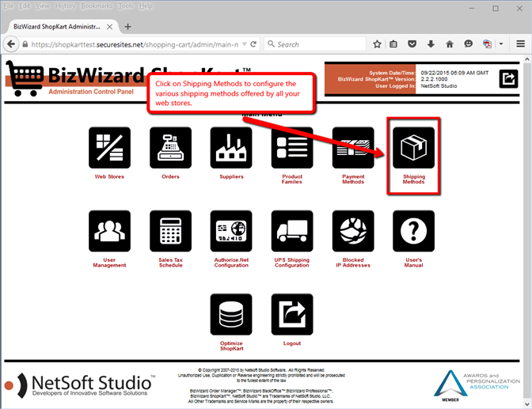Go to the browser Home icon
Screen dimensions: 532x409
click(450, 44)
